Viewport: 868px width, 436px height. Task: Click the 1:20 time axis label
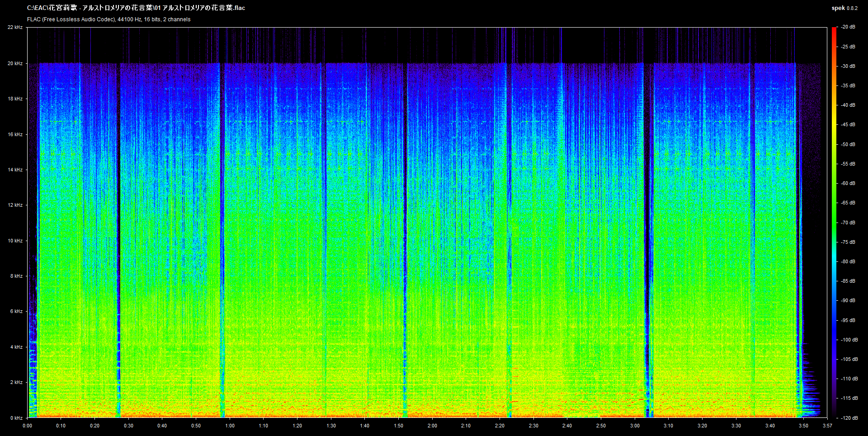pos(297,426)
